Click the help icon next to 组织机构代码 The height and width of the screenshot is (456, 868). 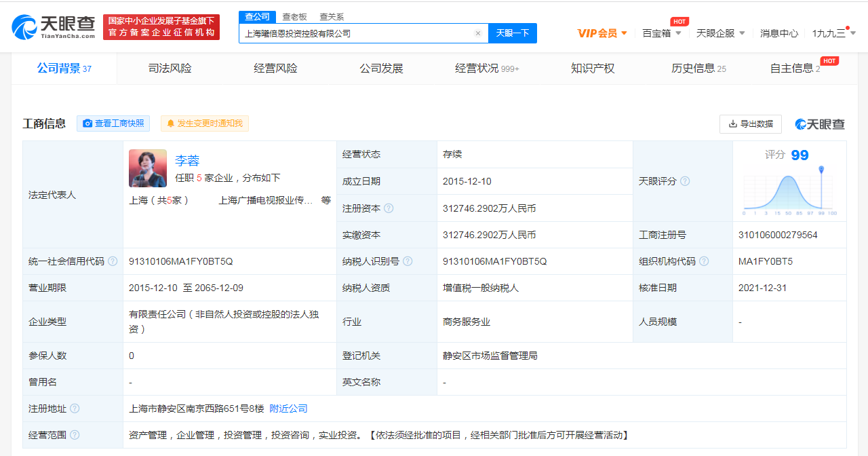click(x=704, y=261)
